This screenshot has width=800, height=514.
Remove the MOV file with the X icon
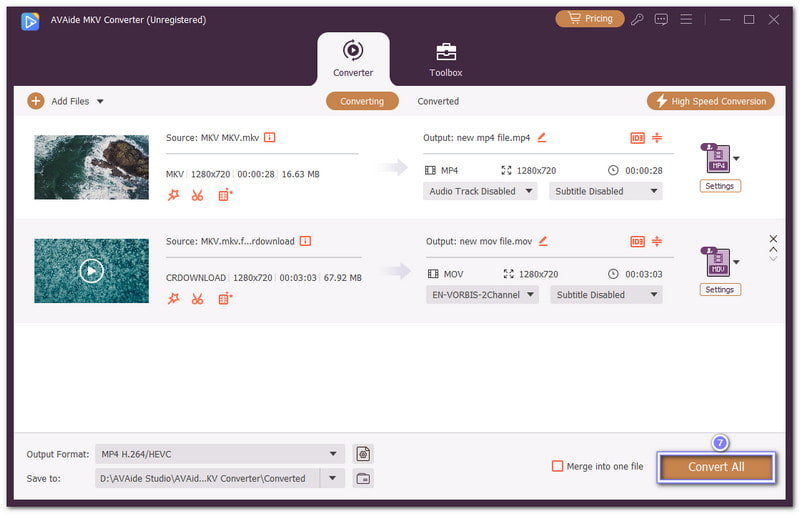(x=773, y=238)
